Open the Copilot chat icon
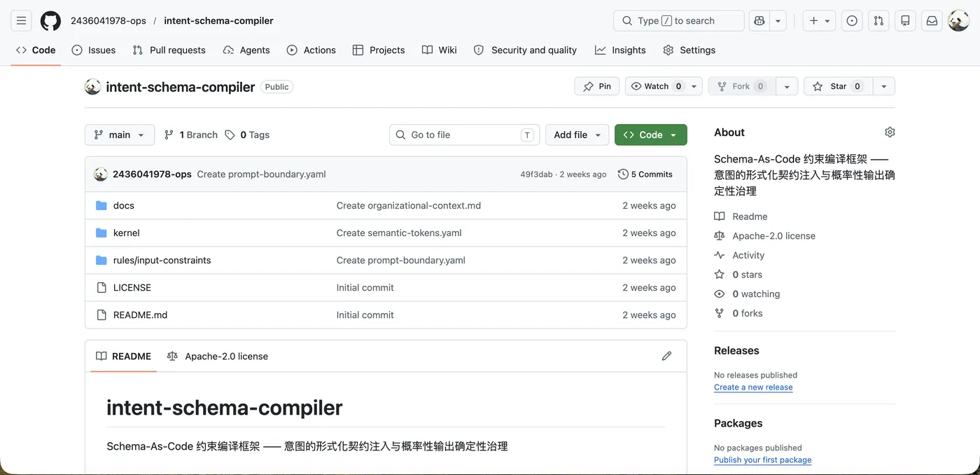Image resolution: width=980 pixels, height=475 pixels. coord(759,21)
